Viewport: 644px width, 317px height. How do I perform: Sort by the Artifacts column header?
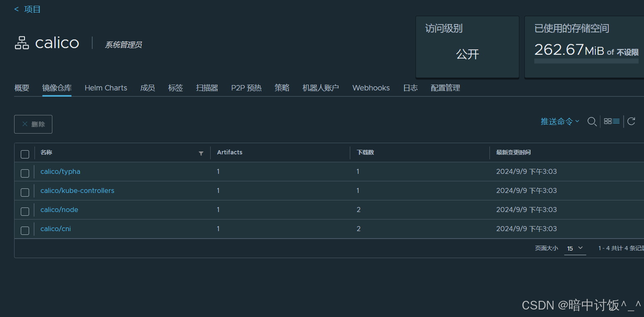coord(230,152)
